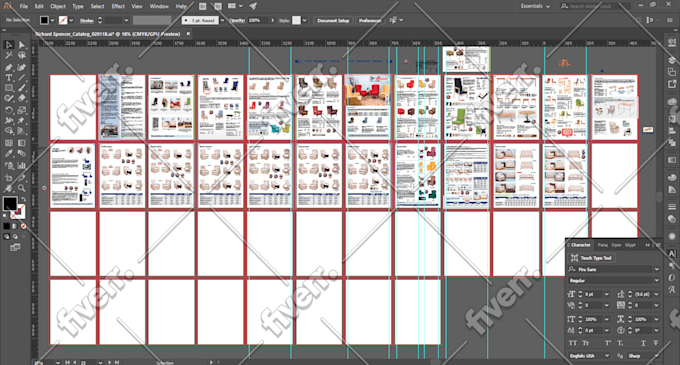680x365 pixels.
Task: Open the Bridge icon in menu bar
Action: point(203,6)
